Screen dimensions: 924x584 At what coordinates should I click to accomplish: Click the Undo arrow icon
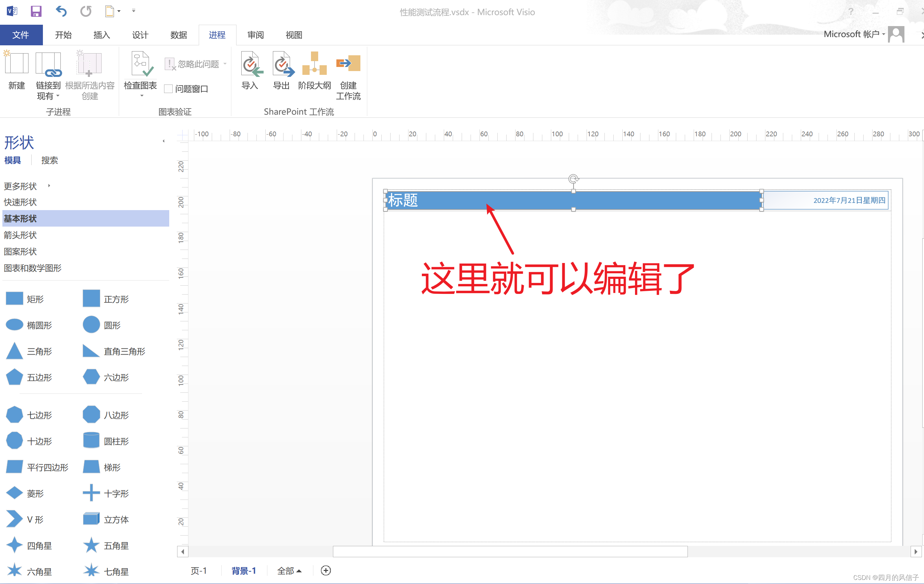pos(61,11)
